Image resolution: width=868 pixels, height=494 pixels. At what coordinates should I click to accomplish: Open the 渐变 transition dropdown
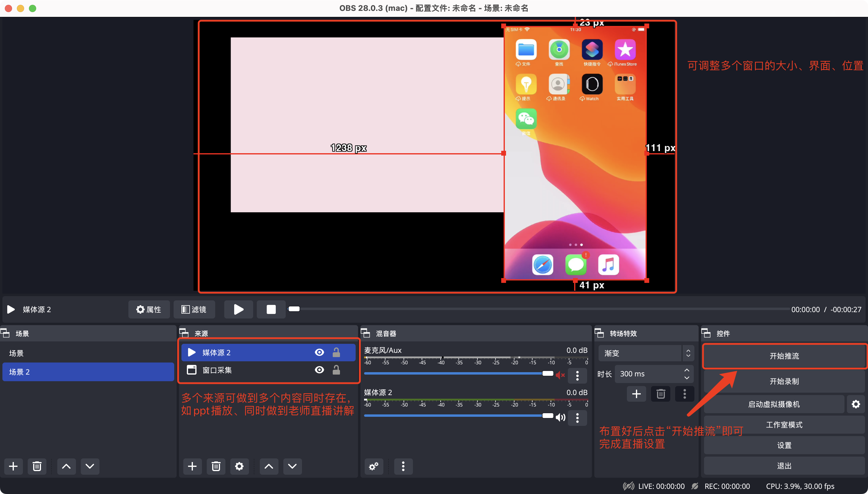pyautogui.click(x=646, y=353)
